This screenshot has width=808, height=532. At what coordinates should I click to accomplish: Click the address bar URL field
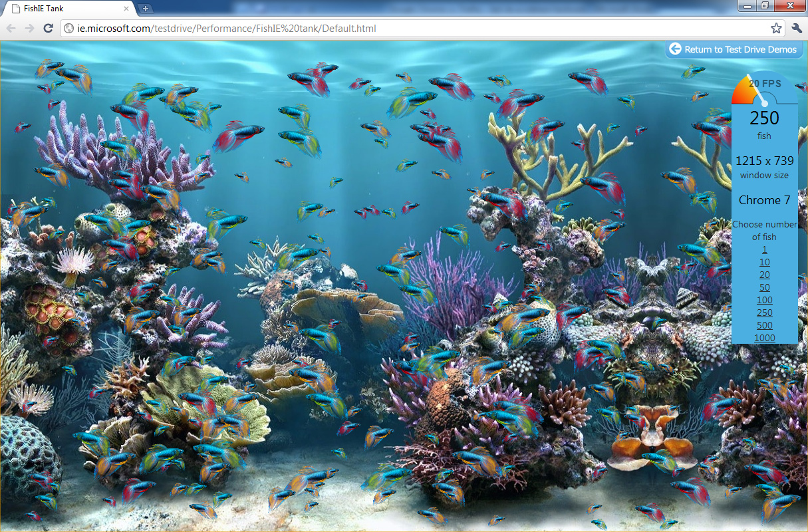(x=422, y=29)
